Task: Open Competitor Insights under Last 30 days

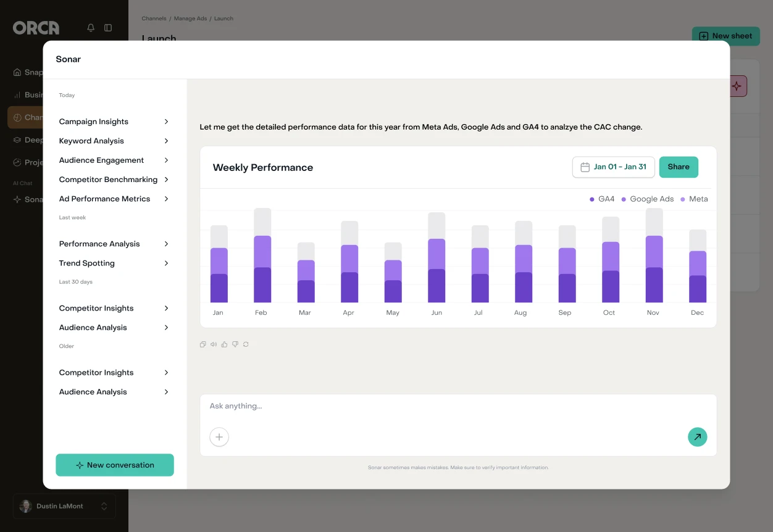Action: (114, 308)
